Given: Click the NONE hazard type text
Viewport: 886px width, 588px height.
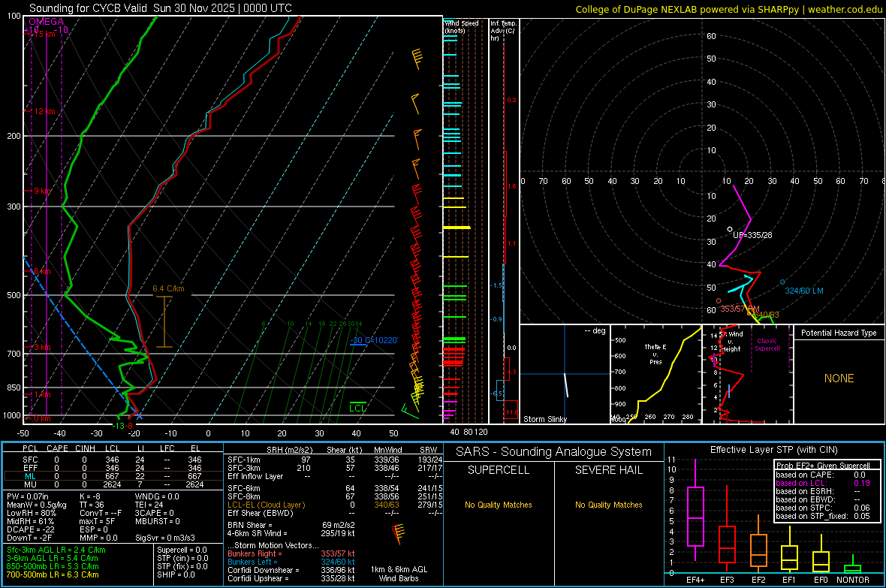Looking at the screenshot, I should [839, 378].
